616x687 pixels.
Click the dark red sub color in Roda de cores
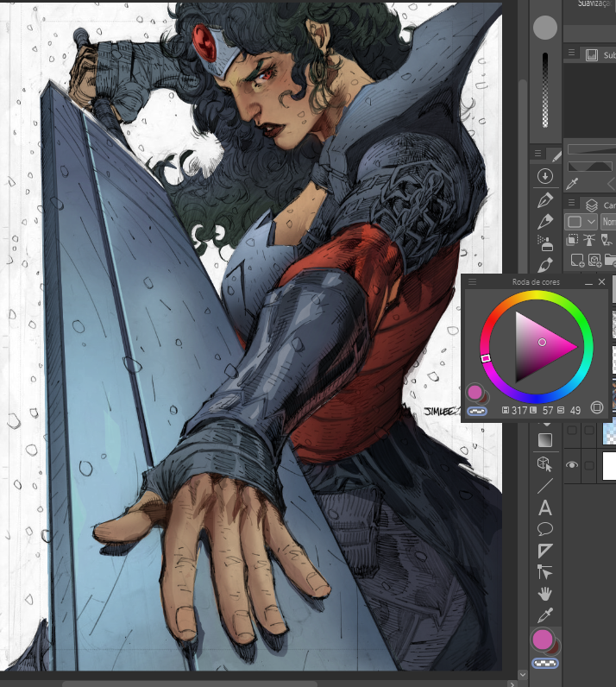[485, 398]
